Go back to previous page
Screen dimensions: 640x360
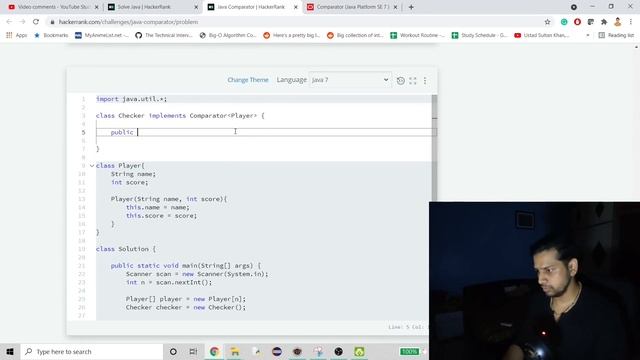pos(9,22)
